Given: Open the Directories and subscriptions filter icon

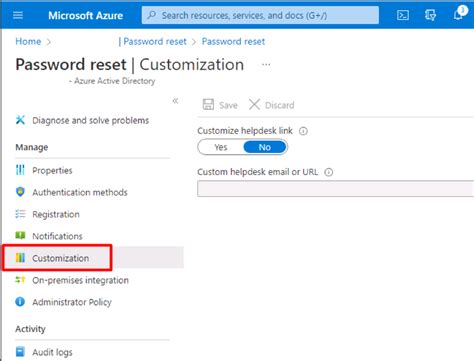Looking at the screenshot, I should pos(430,15).
